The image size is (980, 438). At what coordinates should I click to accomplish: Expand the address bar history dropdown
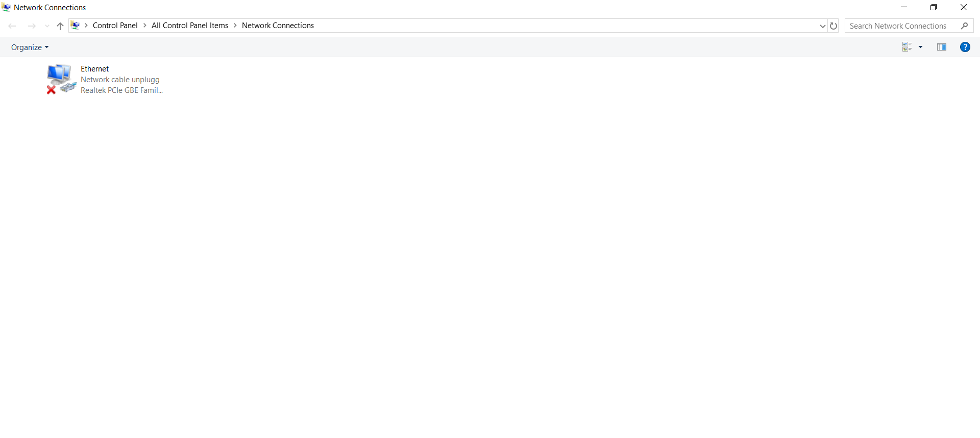click(822, 26)
